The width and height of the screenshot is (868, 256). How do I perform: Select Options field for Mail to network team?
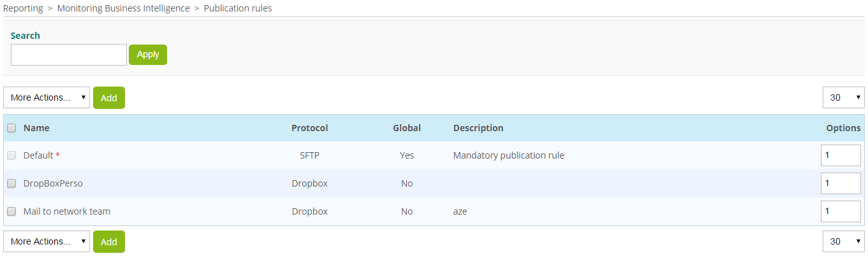pos(840,211)
